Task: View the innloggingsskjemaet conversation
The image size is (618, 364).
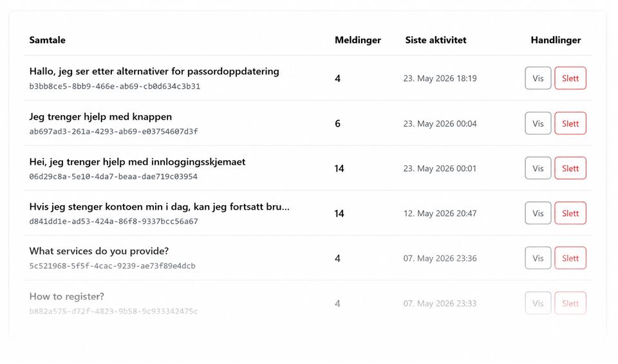Action: (x=538, y=168)
